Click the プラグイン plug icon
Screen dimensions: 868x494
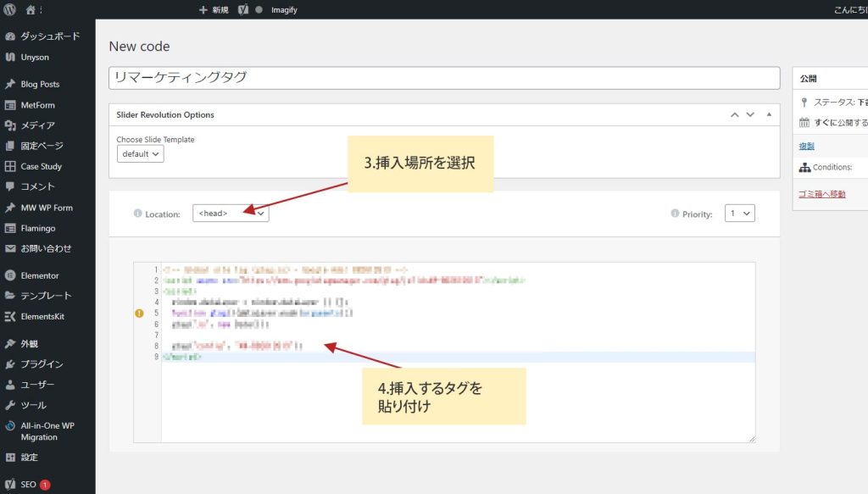(10, 364)
